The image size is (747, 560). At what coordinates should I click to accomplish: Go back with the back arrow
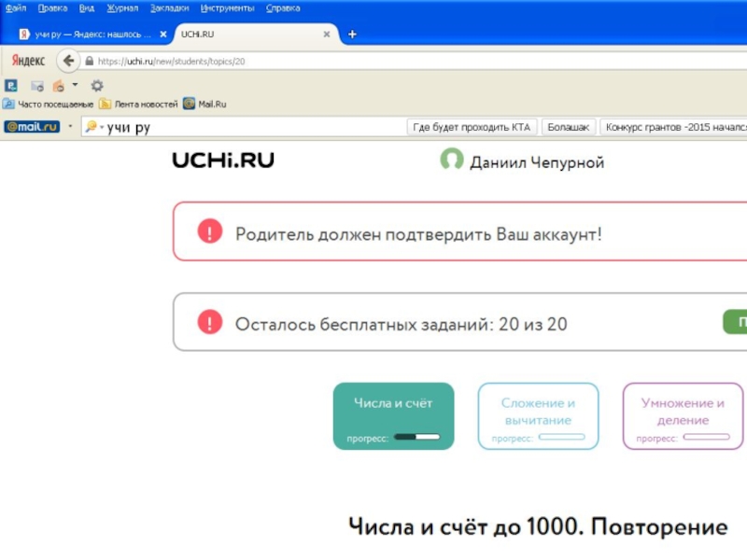(68, 61)
